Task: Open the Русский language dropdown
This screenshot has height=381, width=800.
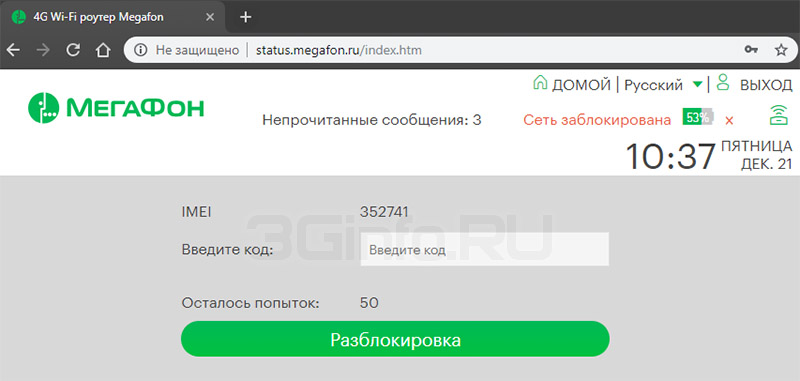Action: [654, 85]
